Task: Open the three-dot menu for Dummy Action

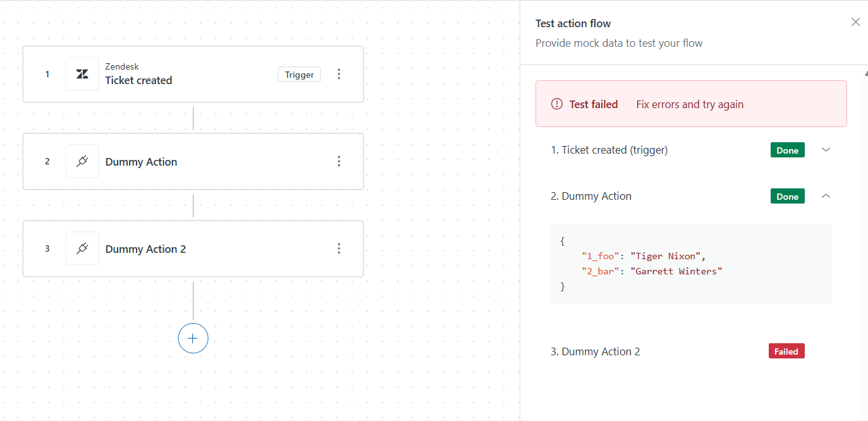Action: point(339,162)
